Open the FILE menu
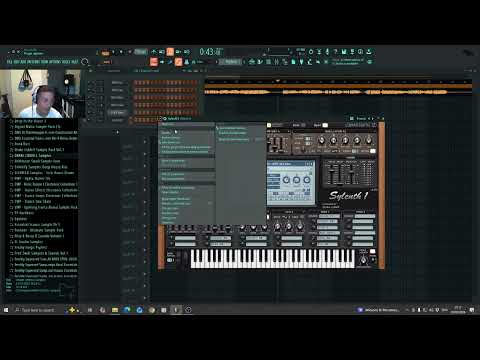Screen dimensions: 480x360 (9, 62)
